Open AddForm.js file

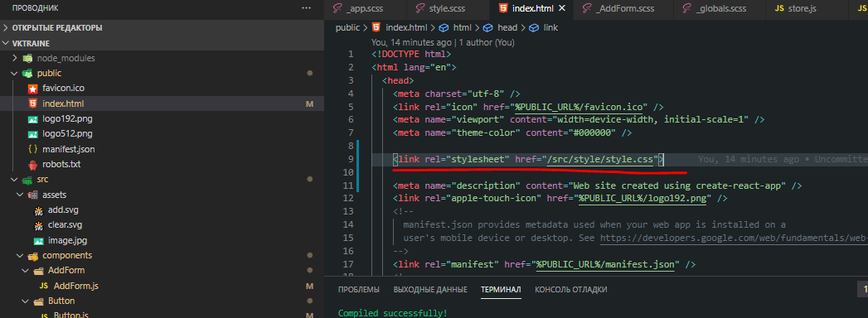point(75,286)
